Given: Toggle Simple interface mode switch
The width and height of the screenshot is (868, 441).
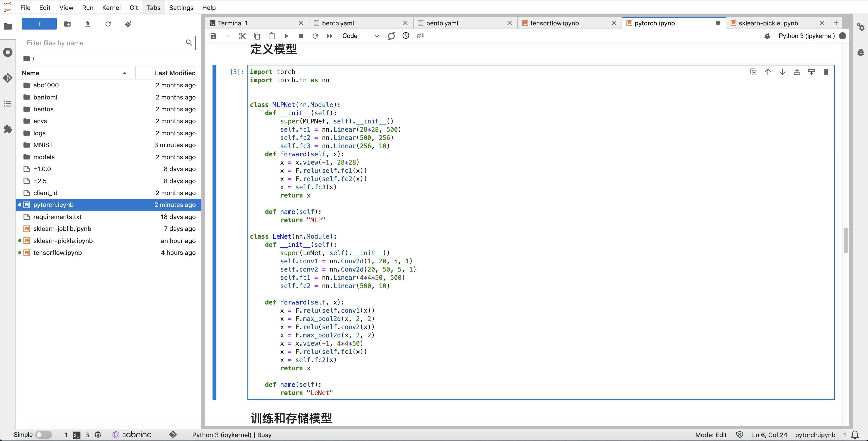Looking at the screenshot, I should tap(43, 435).
